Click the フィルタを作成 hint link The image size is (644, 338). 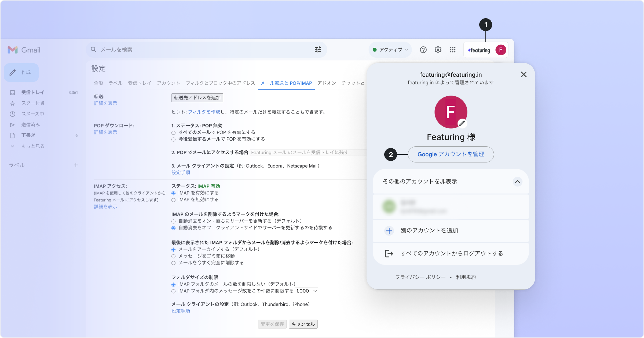[204, 112]
